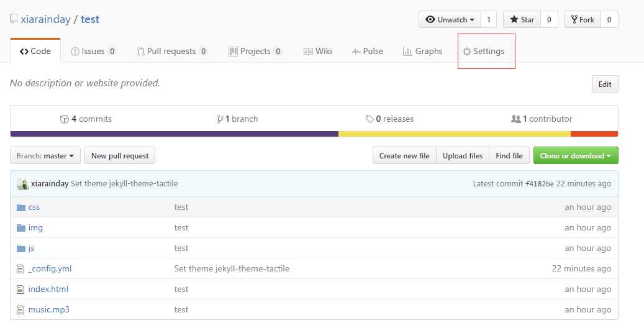Open the js folder name

pyautogui.click(x=31, y=248)
